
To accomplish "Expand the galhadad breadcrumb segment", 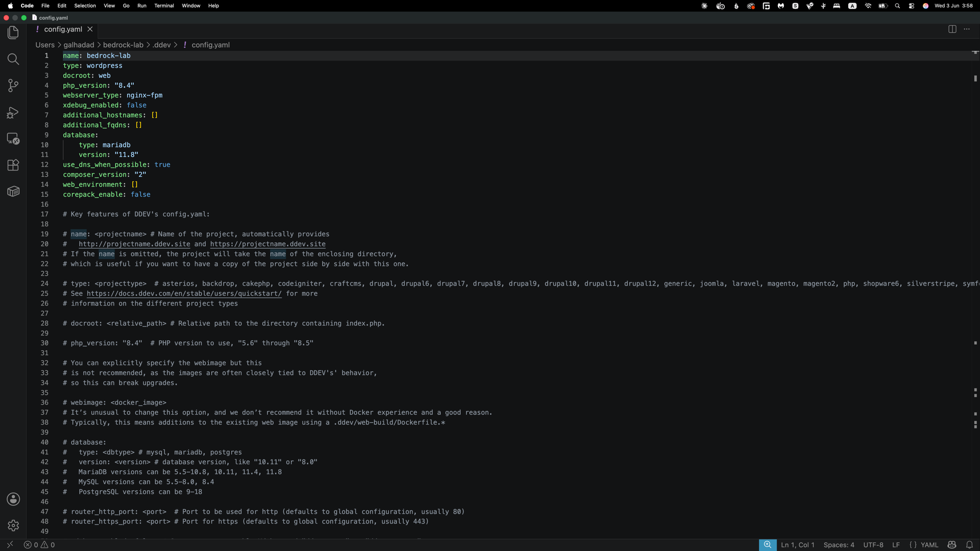I will pos(78,45).
